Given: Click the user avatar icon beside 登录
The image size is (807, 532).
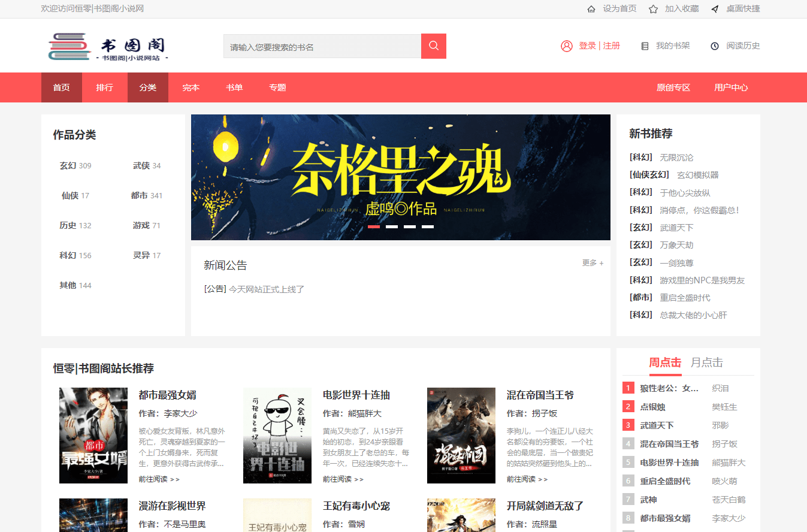Looking at the screenshot, I should tap(567, 46).
